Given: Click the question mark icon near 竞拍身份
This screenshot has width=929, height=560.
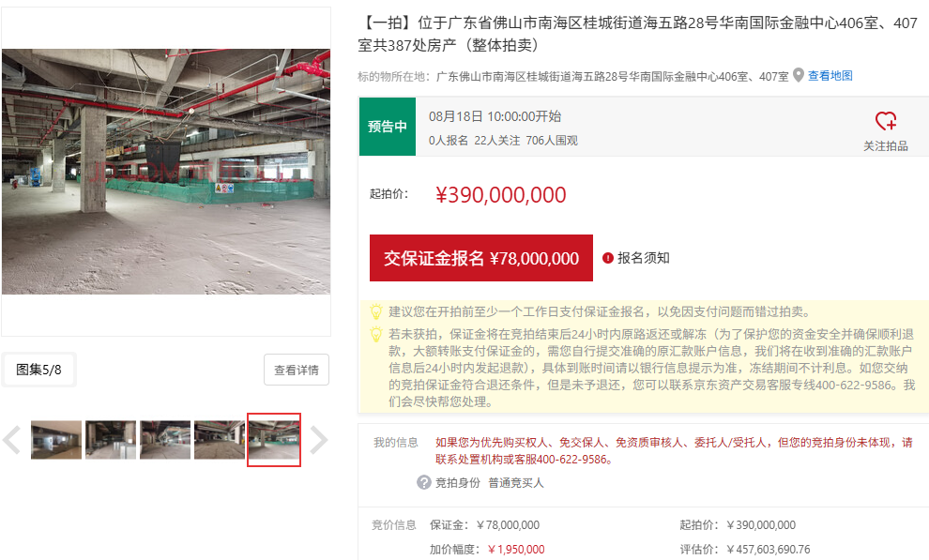Looking at the screenshot, I should click(x=423, y=482).
